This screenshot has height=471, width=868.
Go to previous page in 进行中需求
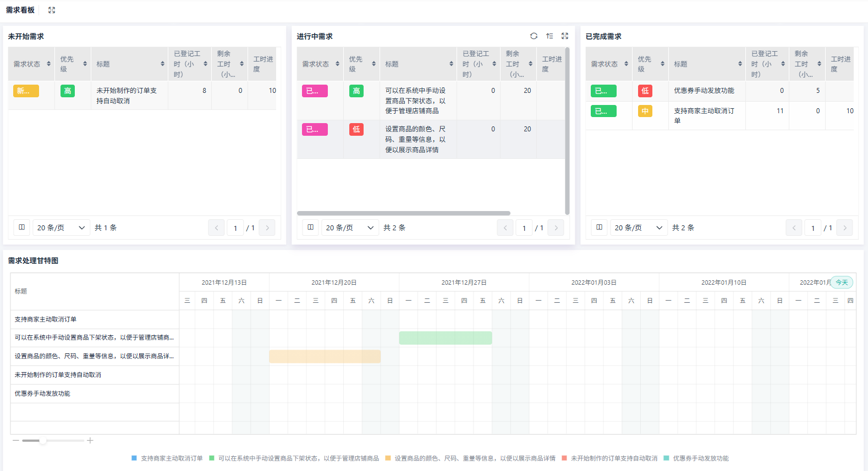(x=505, y=228)
